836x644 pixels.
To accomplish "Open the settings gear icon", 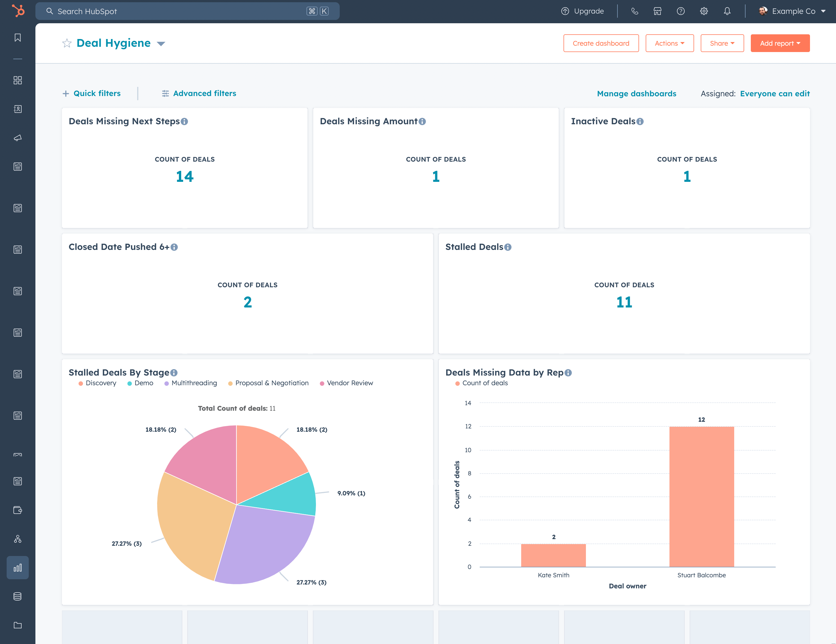I will click(703, 11).
